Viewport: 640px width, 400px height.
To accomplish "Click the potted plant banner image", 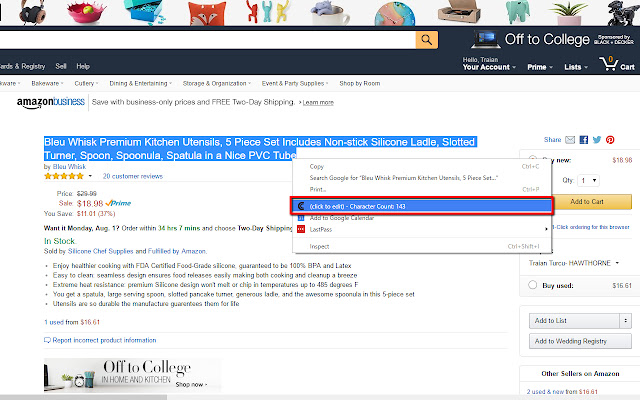I will [x=568, y=13].
